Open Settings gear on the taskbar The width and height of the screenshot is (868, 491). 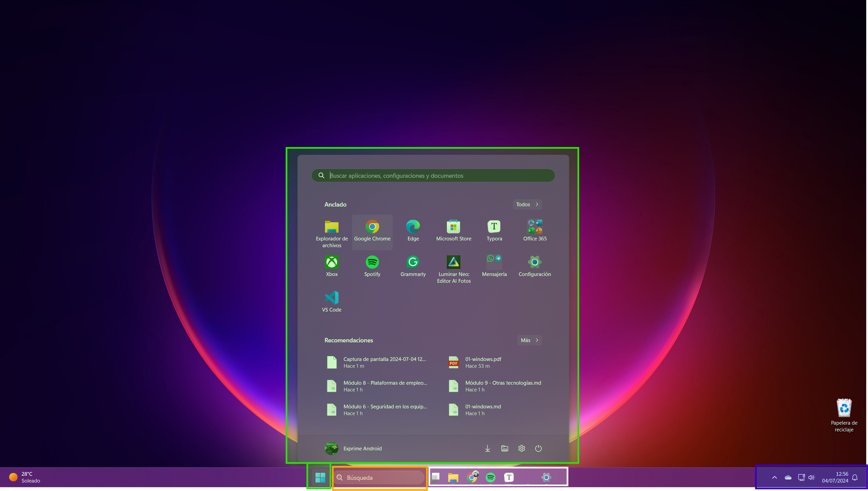(x=546, y=477)
